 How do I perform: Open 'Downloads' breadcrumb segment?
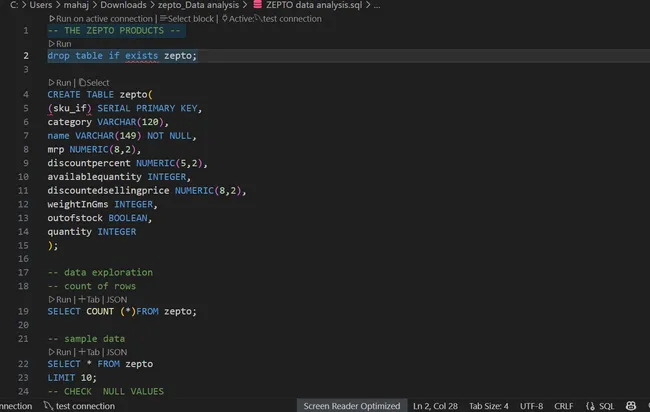123,5
